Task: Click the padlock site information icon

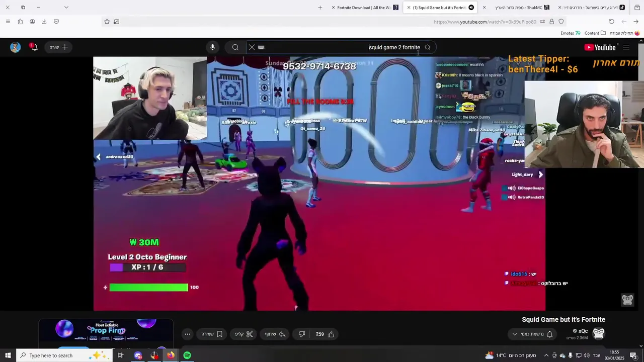Action: click(x=551, y=22)
